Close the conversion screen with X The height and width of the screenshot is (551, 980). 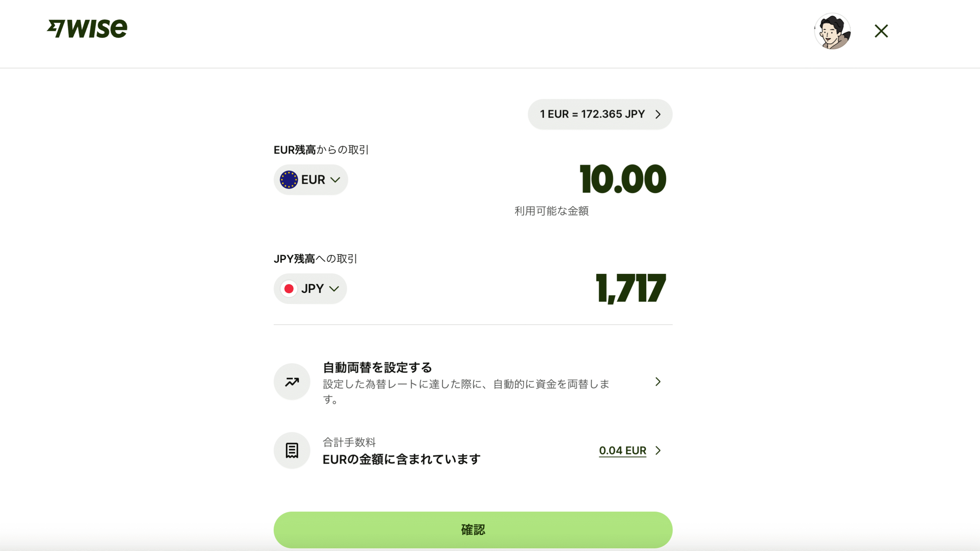coord(881,31)
